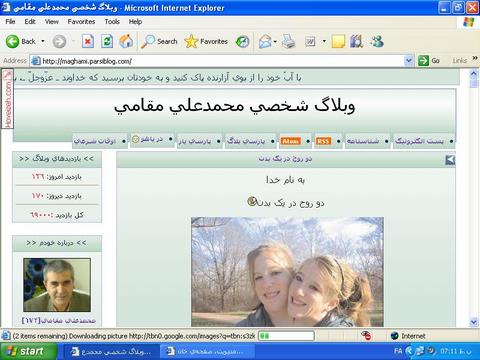Click the Go button beside address bar
This screenshot has height=360, width=480.
(429, 61)
